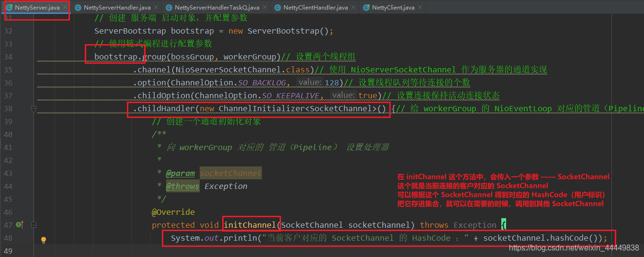Collapse the initChannel method fold at line 47

(34, 224)
